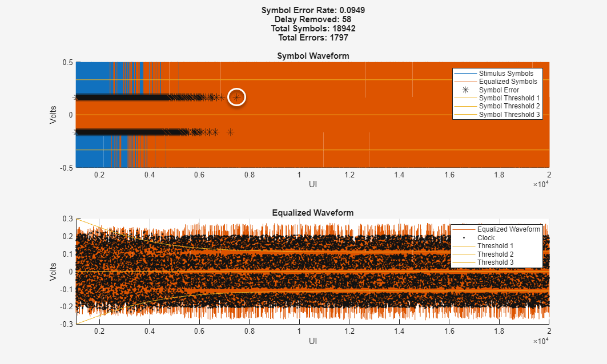Click the Symbol Waveform plot title
Viewport: 607px width, 364px height.
(313, 56)
